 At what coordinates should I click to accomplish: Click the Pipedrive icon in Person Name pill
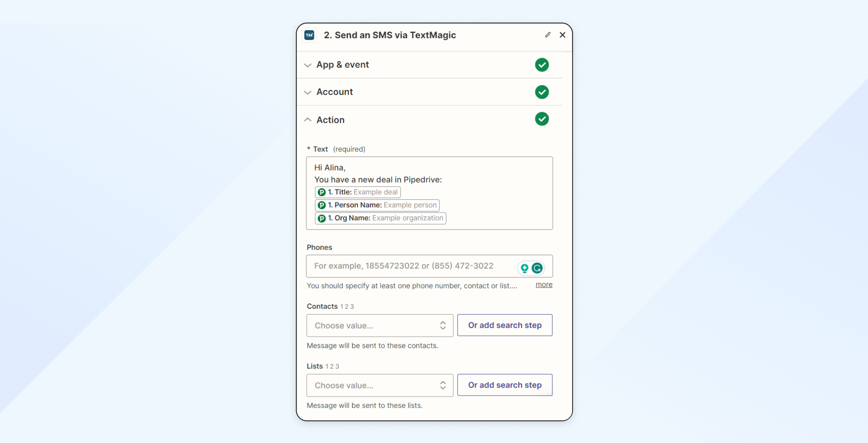click(x=322, y=205)
